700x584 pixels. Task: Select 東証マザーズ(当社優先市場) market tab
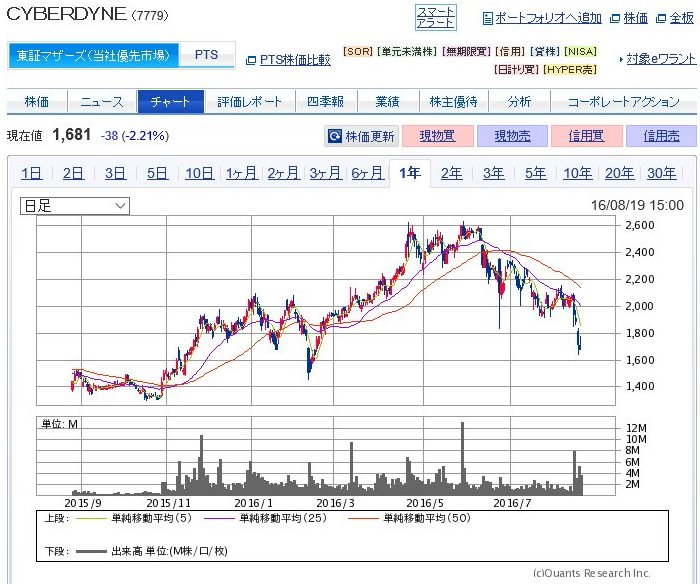[x=93, y=55]
